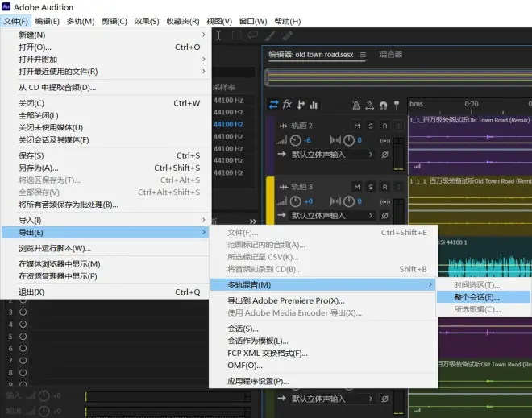
Task: Click the waveform icon beside 轨道 2
Action: point(284,126)
